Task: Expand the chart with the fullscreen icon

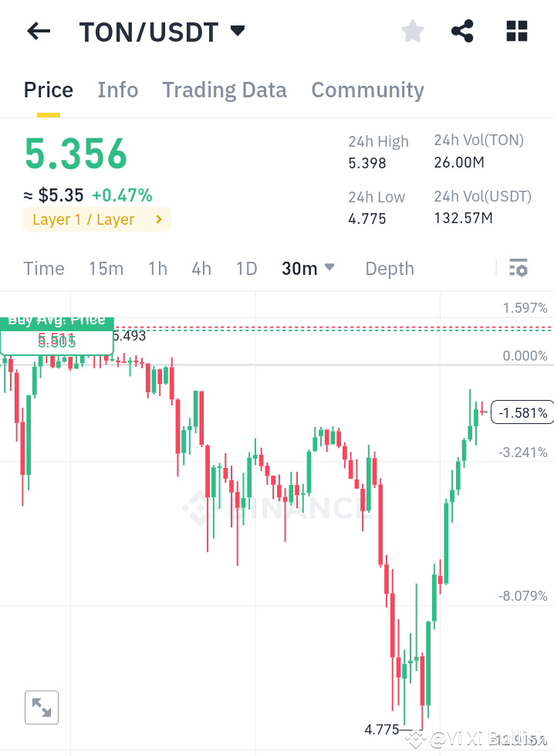Action: pyautogui.click(x=41, y=707)
